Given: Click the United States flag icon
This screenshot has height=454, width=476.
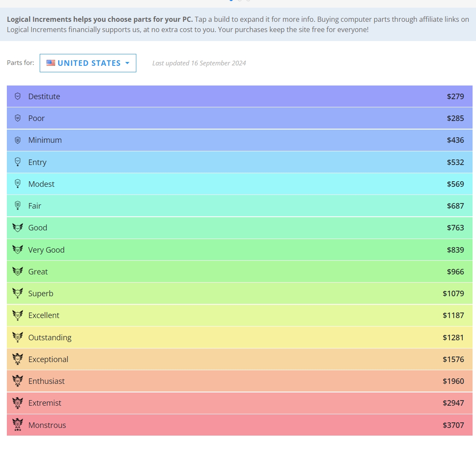Looking at the screenshot, I should (x=51, y=63).
